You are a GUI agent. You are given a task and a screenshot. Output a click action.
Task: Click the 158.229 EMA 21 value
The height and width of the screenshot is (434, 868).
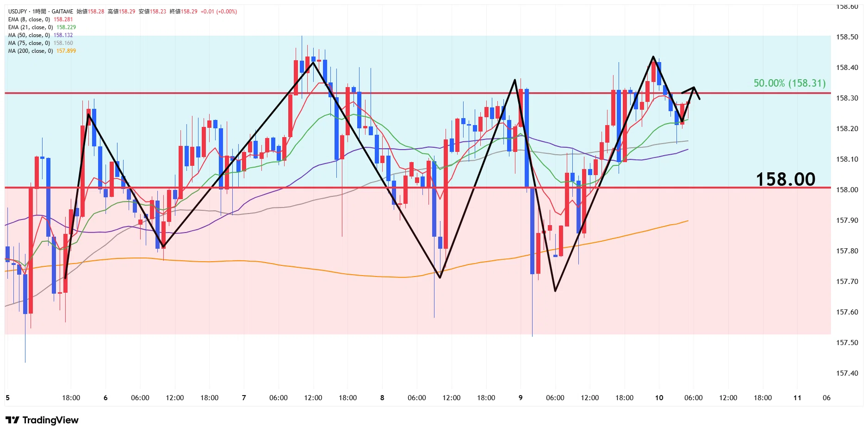[x=66, y=27]
